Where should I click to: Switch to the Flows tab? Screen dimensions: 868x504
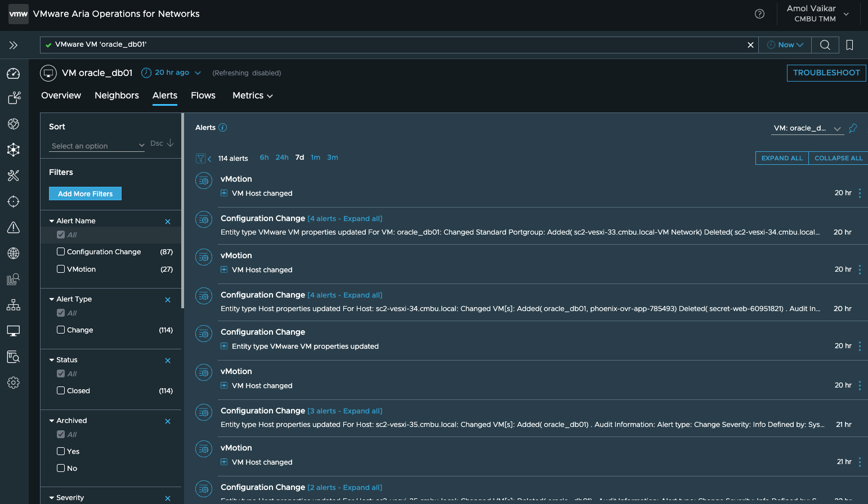[203, 96]
